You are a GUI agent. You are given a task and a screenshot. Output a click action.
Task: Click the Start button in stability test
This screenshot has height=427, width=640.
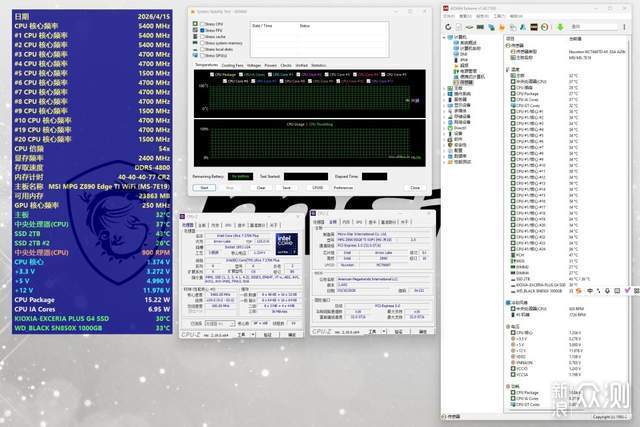[x=204, y=187]
